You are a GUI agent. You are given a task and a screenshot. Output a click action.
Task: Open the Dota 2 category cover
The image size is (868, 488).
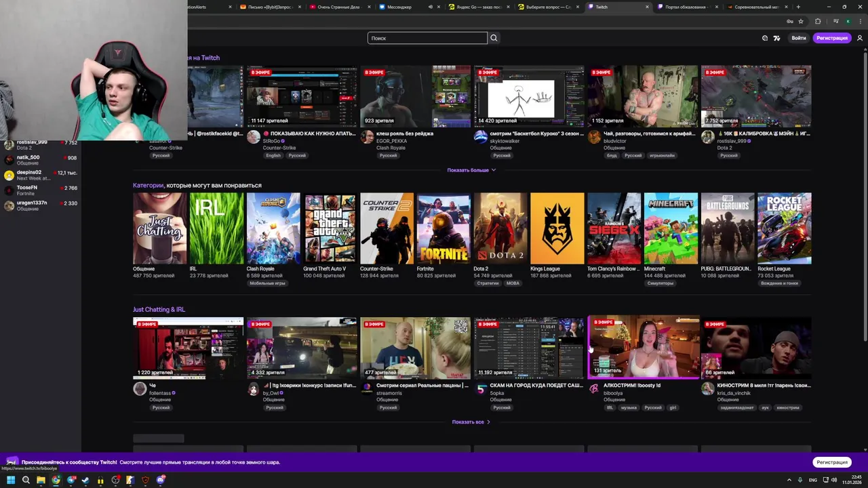coord(500,228)
